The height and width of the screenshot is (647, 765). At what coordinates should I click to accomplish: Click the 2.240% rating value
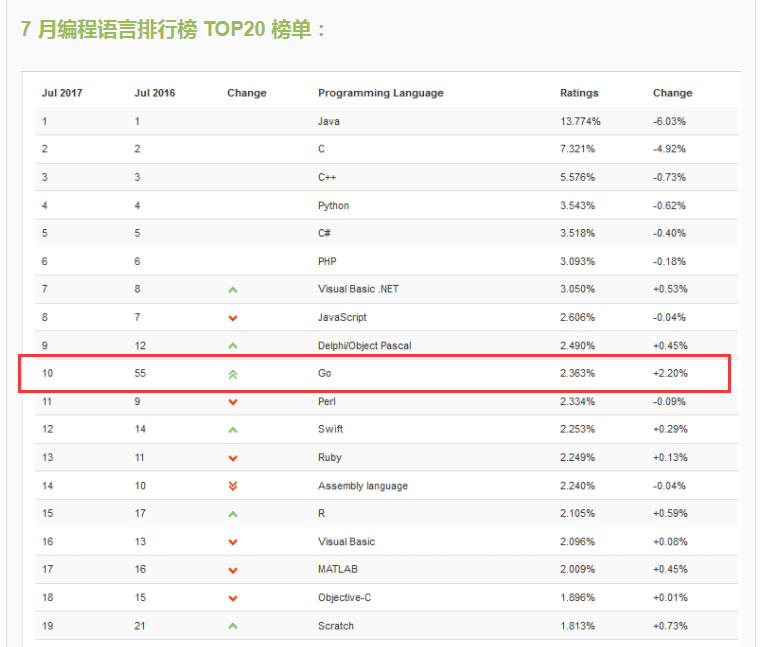pyautogui.click(x=577, y=485)
